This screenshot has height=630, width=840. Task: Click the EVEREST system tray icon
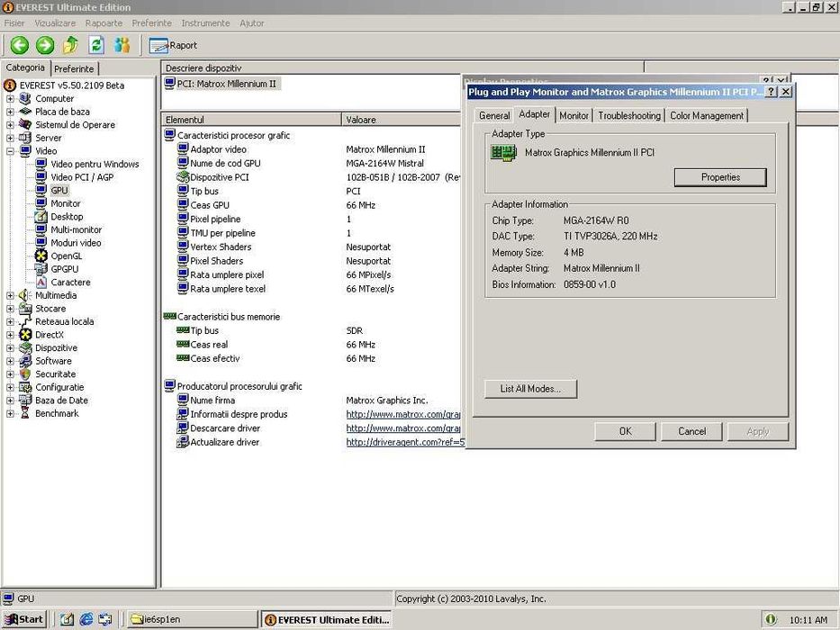771,619
